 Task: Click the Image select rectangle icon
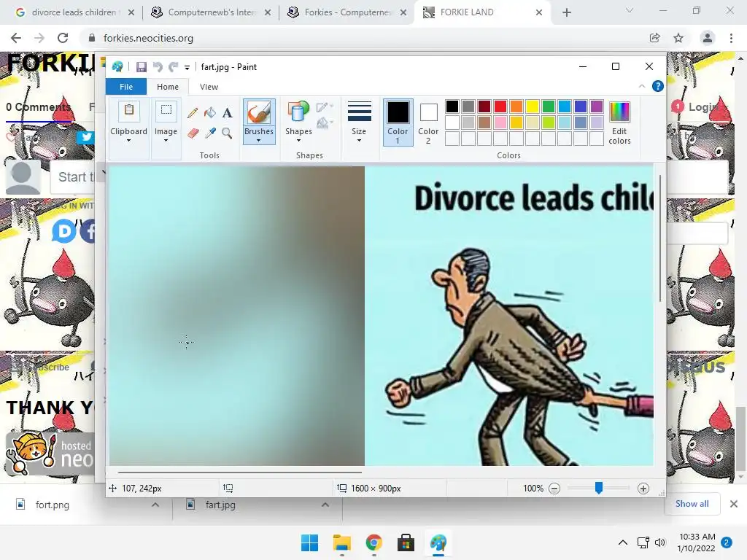[166, 112]
